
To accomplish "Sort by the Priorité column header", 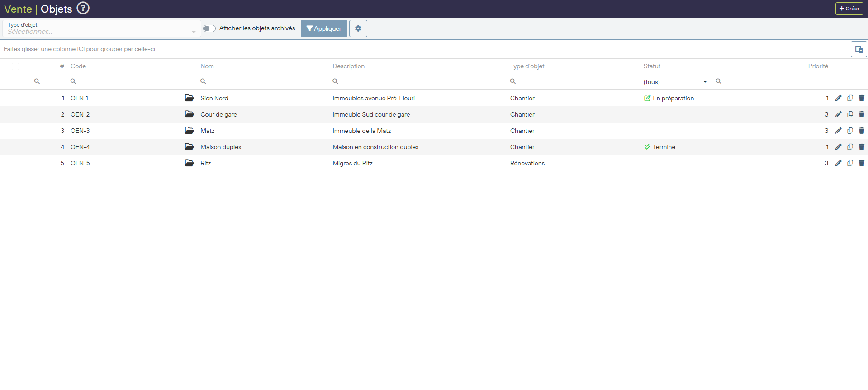I will pos(818,66).
